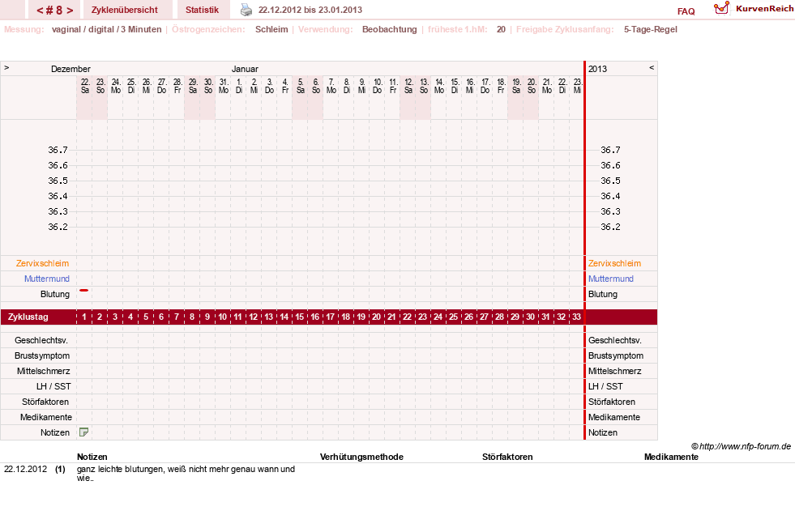Select cycle day 1 in Zyklustag bar

pyautogui.click(x=84, y=317)
